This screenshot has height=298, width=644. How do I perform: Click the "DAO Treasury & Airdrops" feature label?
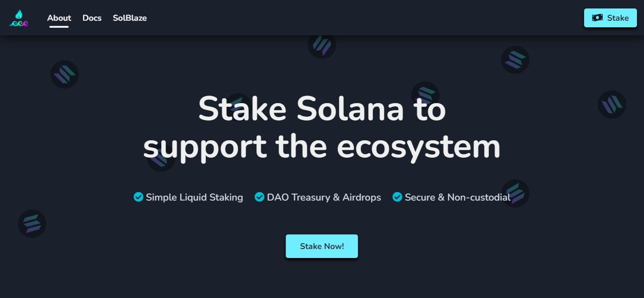[x=324, y=197]
